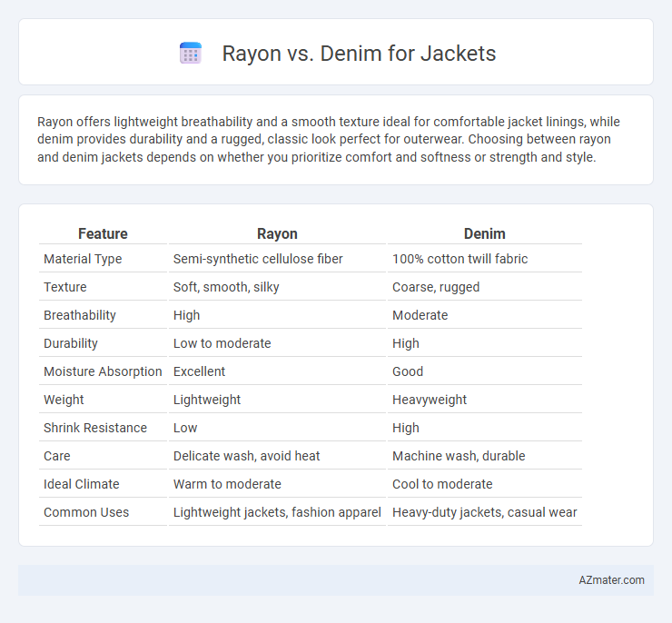Click the 'Durability' row label
Screen dimensions: 672x623
71,343
